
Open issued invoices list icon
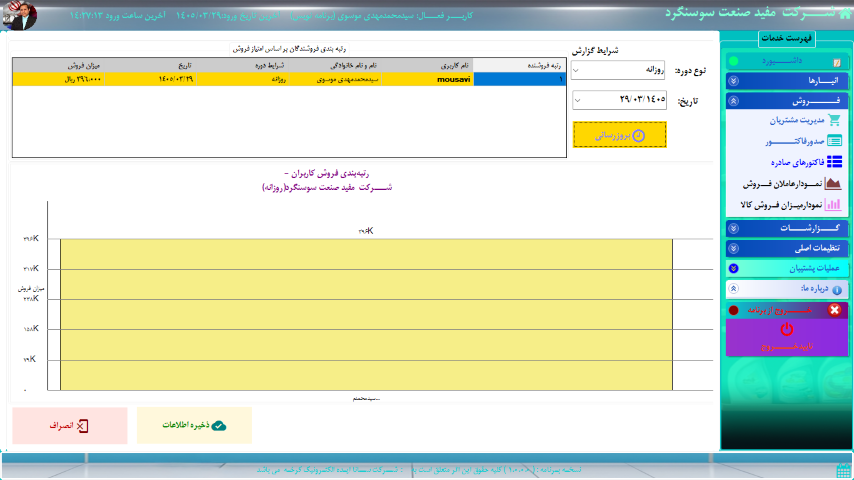[x=834, y=162]
